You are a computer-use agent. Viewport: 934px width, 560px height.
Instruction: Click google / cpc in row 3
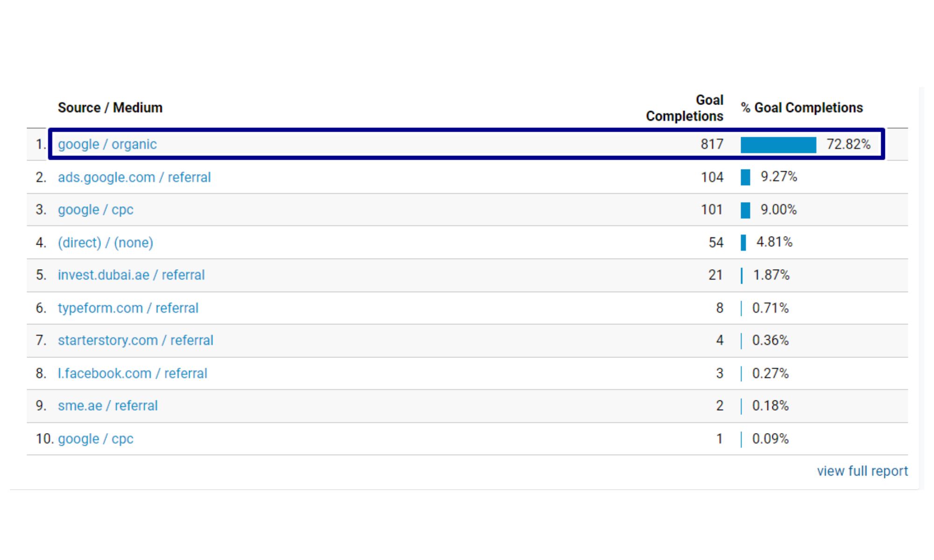point(95,210)
